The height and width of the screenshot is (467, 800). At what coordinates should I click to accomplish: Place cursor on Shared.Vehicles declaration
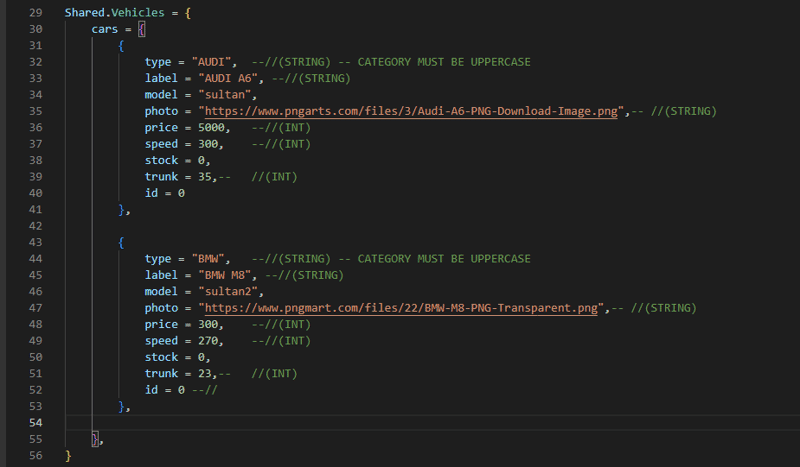[x=115, y=13]
